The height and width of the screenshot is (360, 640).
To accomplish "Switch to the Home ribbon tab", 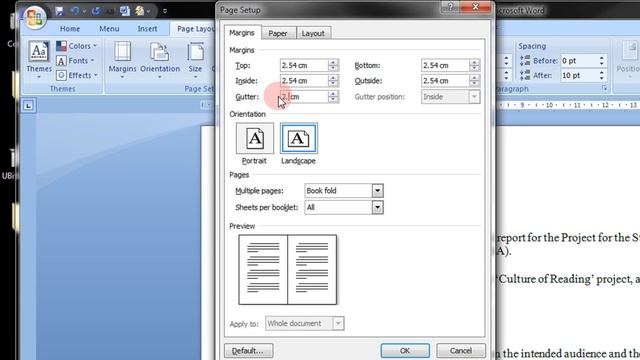I will click(70, 29).
